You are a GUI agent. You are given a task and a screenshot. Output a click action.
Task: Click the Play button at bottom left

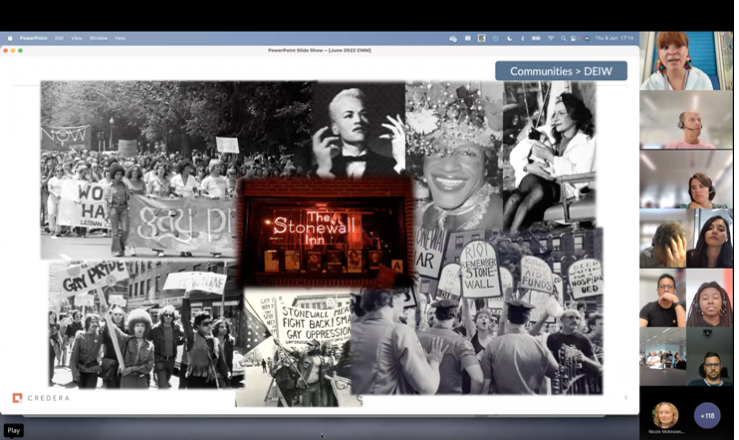click(x=14, y=430)
